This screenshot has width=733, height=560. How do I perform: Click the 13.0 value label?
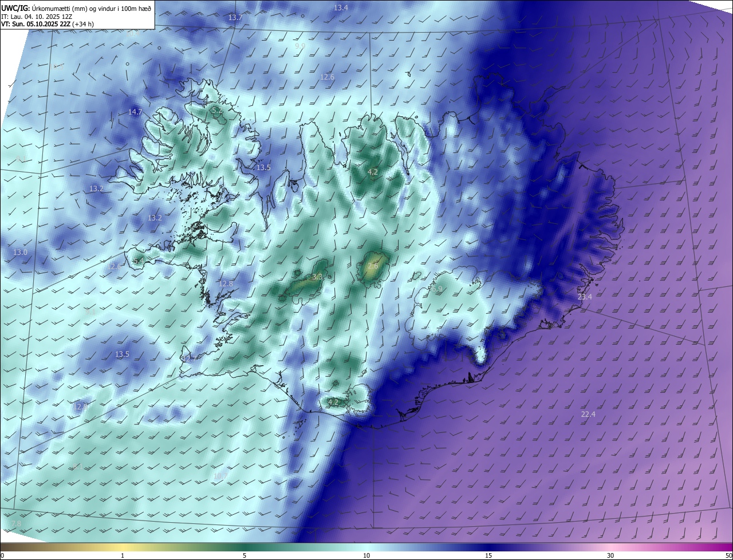tap(20, 252)
